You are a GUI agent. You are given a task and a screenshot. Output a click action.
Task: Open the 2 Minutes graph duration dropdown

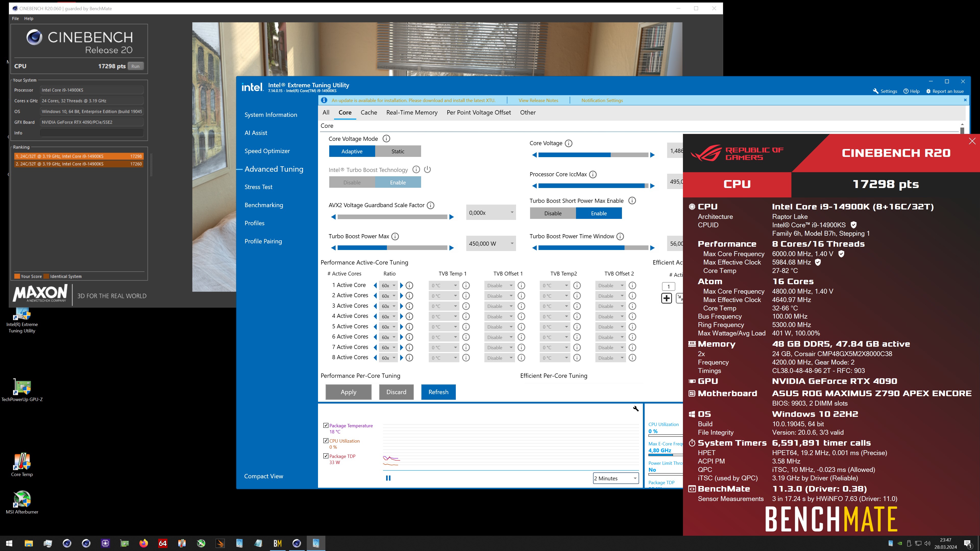click(616, 478)
